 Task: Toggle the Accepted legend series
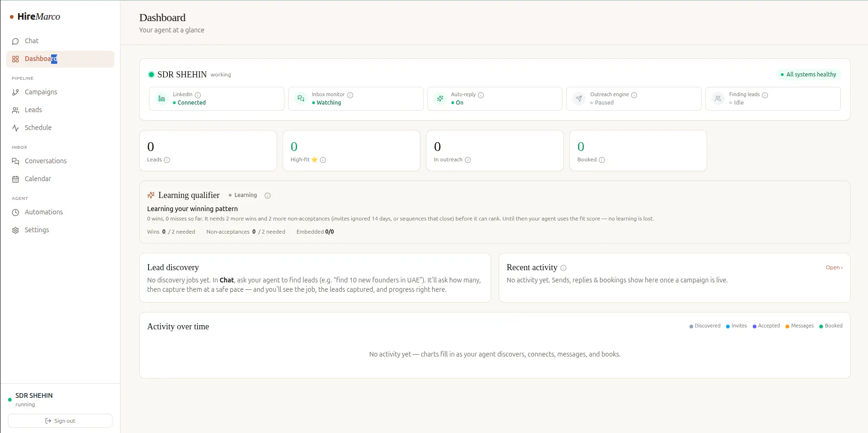tap(766, 326)
